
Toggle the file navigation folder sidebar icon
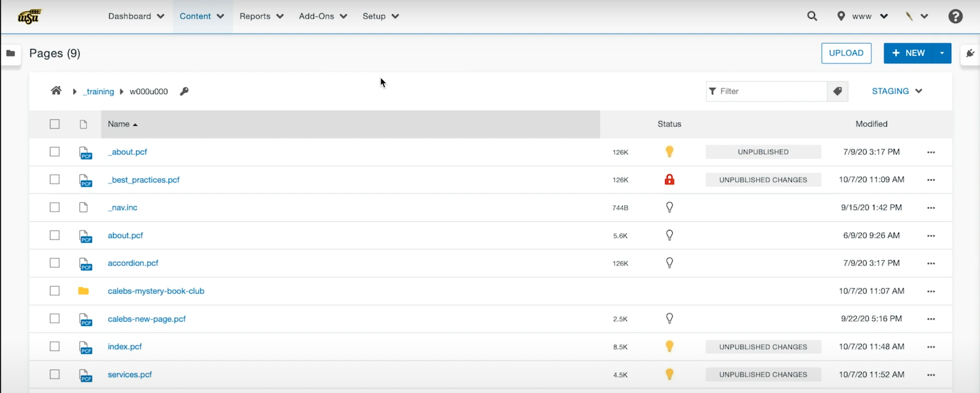[11, 53]
